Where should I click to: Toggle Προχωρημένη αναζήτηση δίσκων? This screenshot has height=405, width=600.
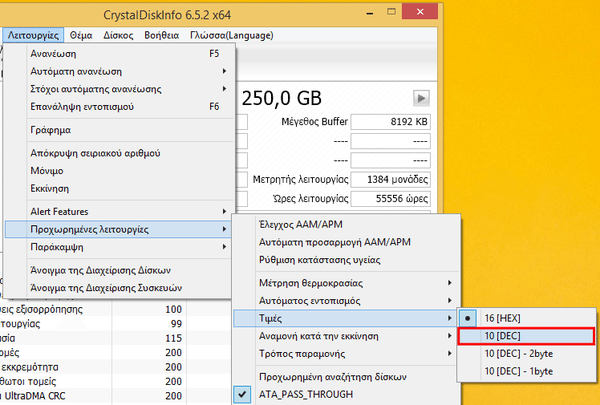coord(346,377)
